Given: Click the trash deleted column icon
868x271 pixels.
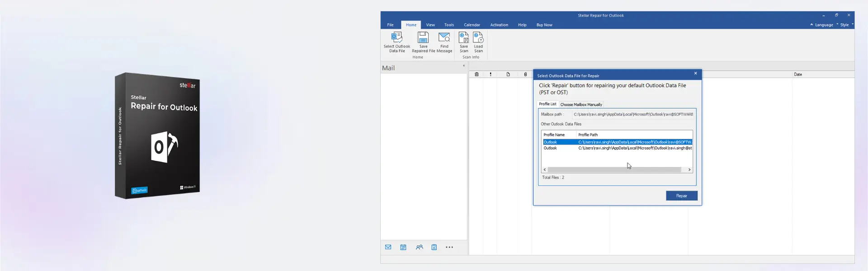Looking at the screenshot, I should pyautogui.click(x=476, y=74).
